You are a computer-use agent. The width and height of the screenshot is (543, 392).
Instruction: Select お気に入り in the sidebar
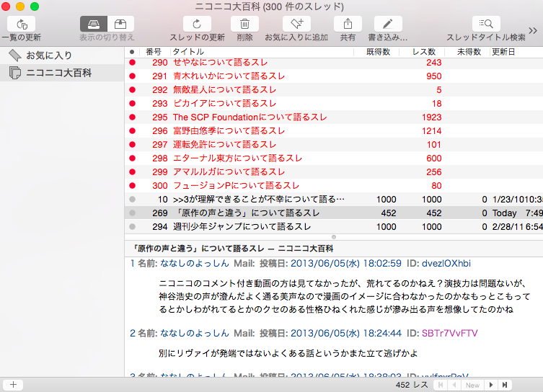(x=62, y=55)
